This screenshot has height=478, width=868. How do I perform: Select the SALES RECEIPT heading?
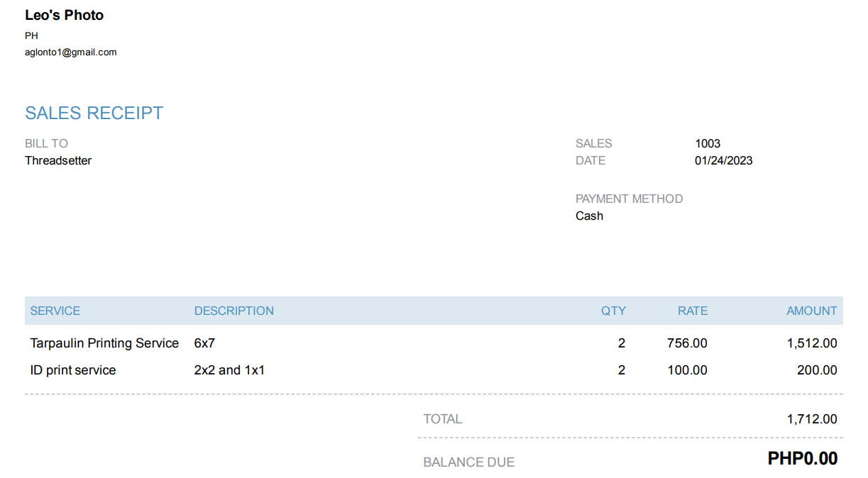click(x=94, y=113)
